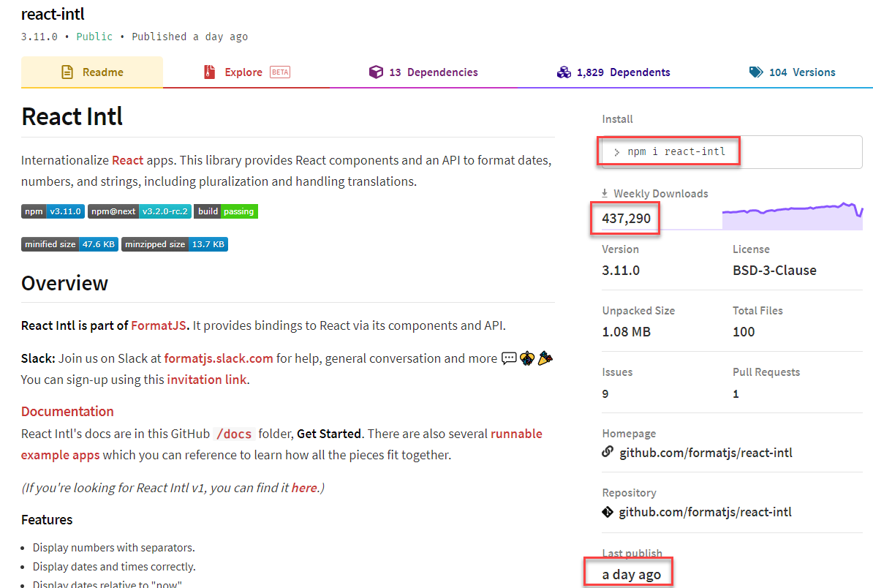Image resolution: width=873 pixels, height=588 pixels.
Task: Click the react-intl package title
Action: pyautogui.click(x=53, y=14)
